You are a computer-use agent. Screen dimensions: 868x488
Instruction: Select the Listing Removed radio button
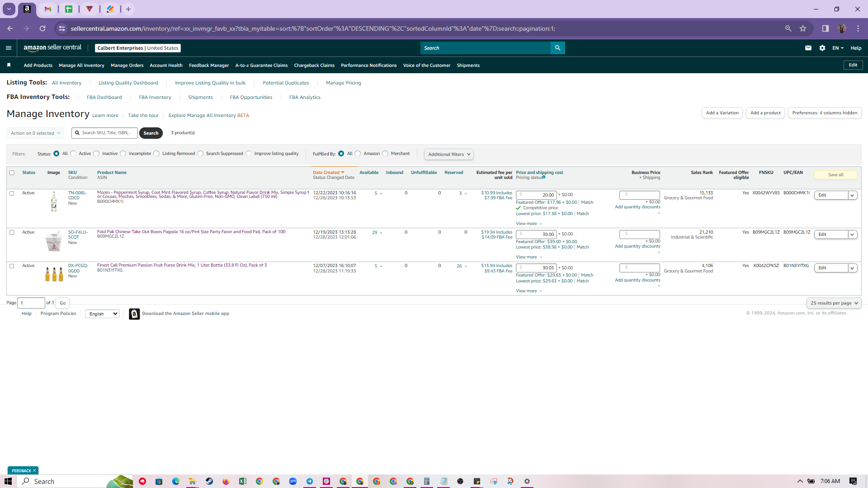[156, 154]
